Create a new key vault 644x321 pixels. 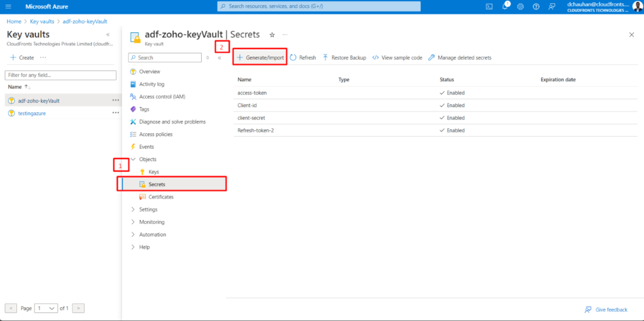22,57
